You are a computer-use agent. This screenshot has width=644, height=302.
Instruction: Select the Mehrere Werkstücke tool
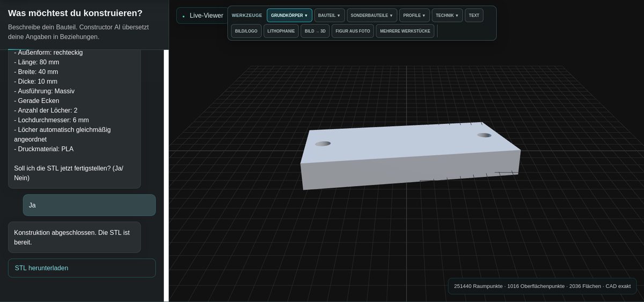[405, 31]
